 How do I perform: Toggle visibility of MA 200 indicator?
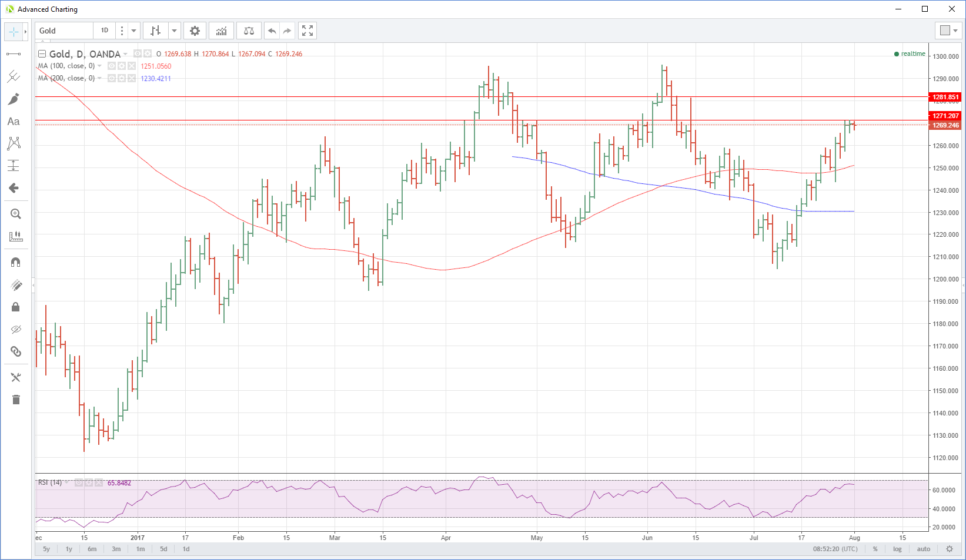click(112, 78)
